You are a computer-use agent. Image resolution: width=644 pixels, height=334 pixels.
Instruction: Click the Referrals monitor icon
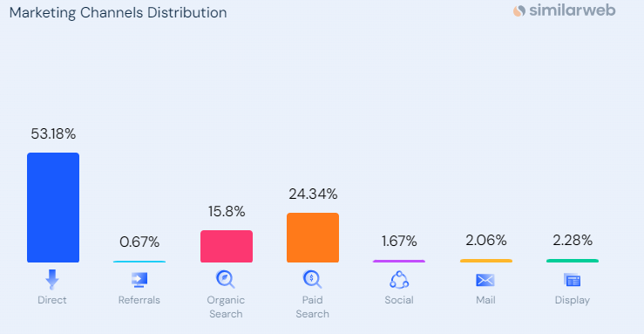[139, 280]
